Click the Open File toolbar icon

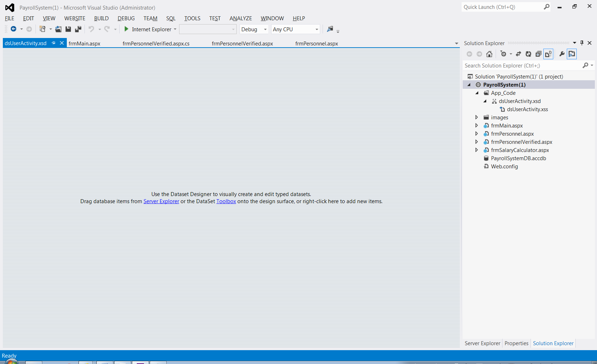(58, 29)
